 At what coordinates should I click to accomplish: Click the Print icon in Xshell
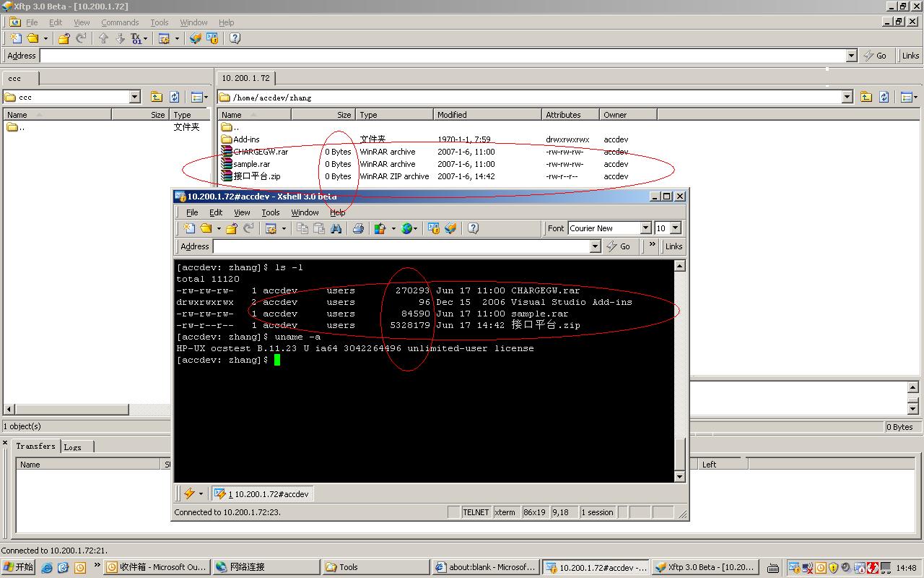point(358,228)
